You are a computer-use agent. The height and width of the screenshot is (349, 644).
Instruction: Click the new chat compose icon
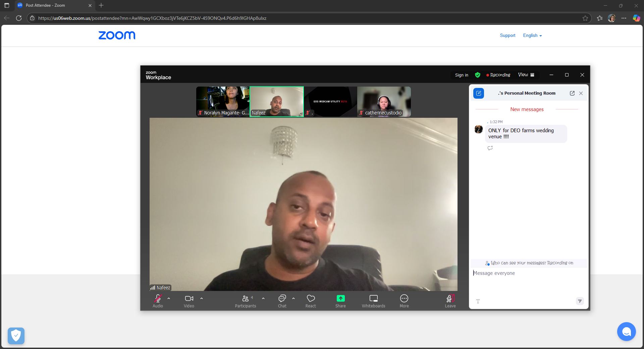479,93
